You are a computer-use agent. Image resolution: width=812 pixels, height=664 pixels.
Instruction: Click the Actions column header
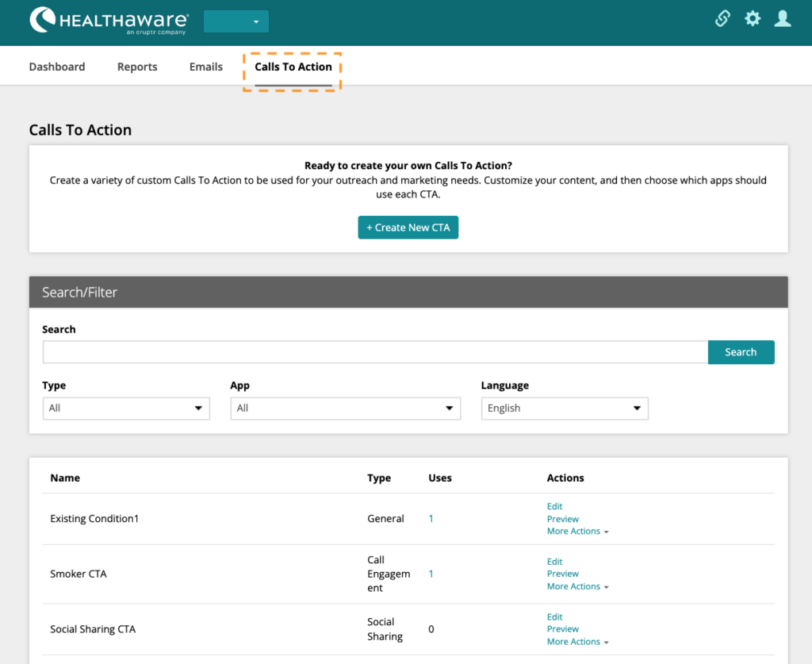[565, 478]
